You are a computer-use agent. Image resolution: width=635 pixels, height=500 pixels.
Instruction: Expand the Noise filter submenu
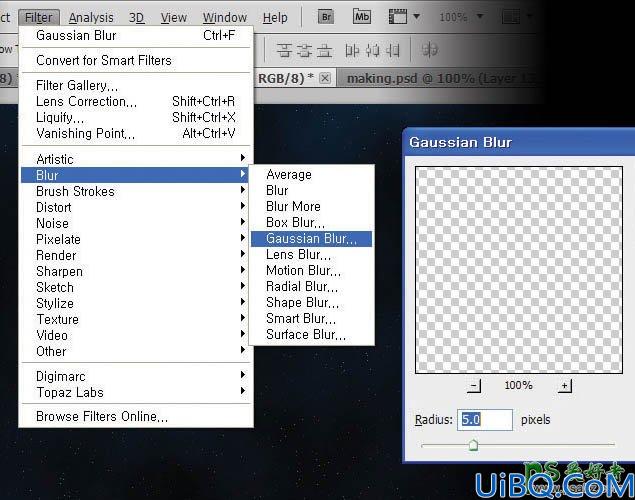coord(136,223)
